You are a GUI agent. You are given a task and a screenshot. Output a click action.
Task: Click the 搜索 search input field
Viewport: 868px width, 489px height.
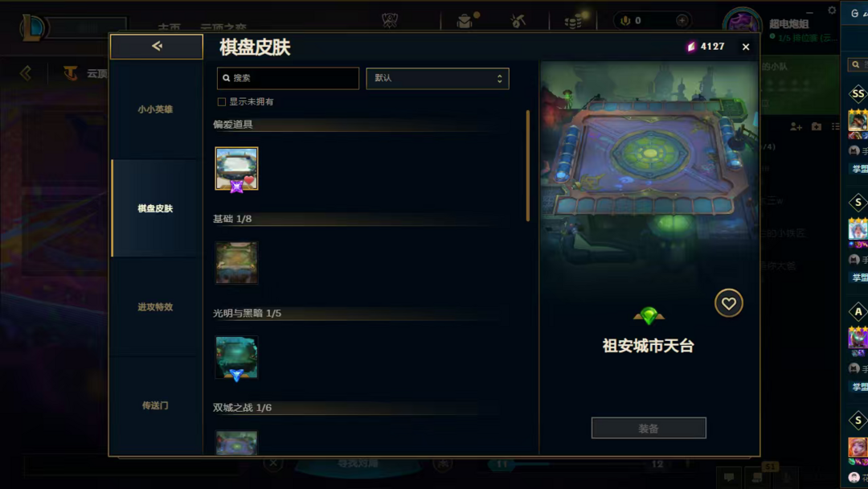click(288, 78)
